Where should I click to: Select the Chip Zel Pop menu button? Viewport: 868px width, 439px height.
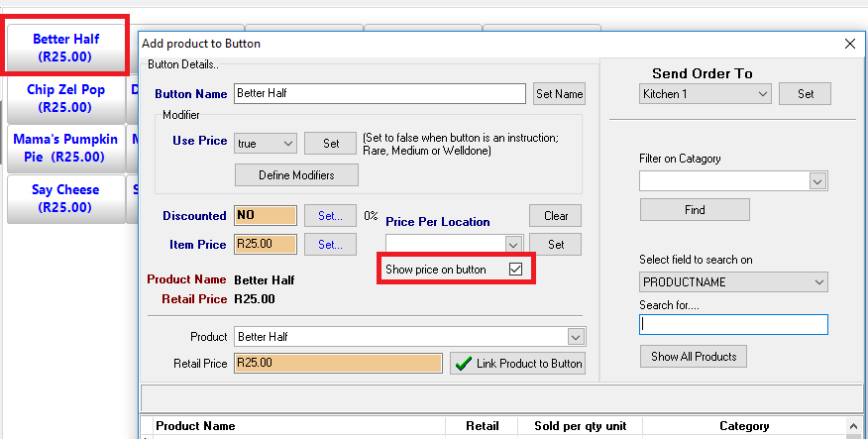(x=65, y=98)
